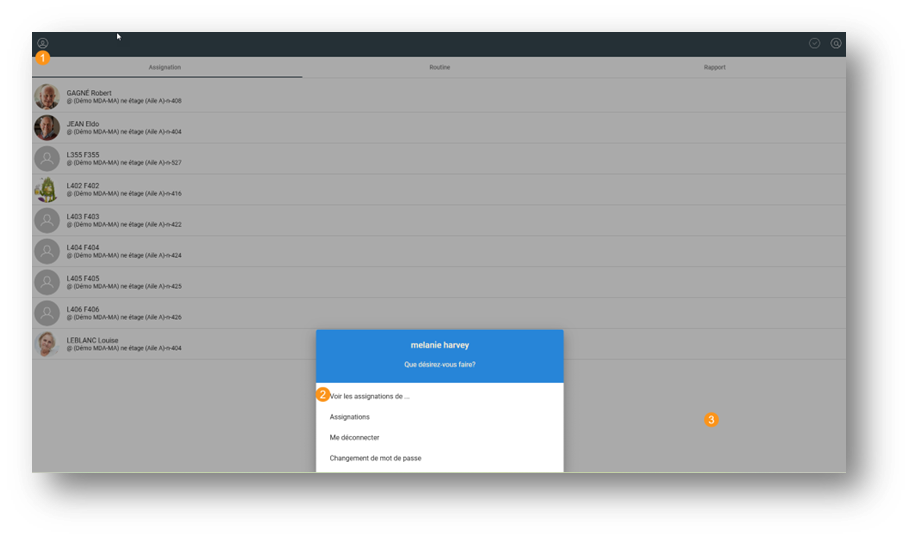Open the Routine tab
Image resolution: width=911 pixels, height=538 pixels.
439,67
